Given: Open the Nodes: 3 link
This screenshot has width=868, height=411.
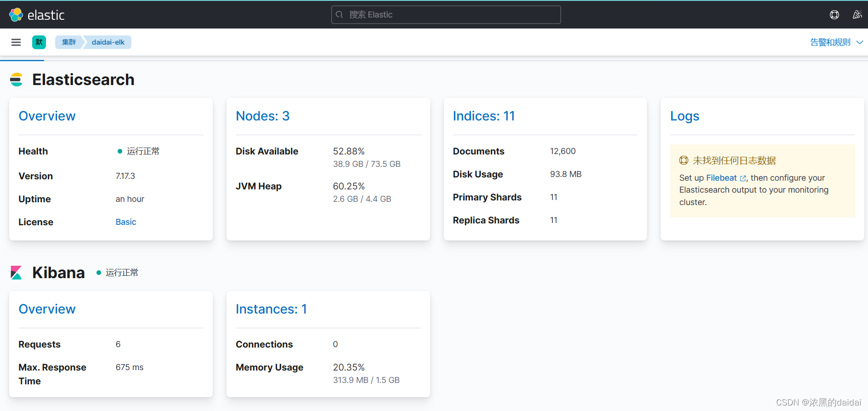Looking at the screenshot, I should [262, 116].
